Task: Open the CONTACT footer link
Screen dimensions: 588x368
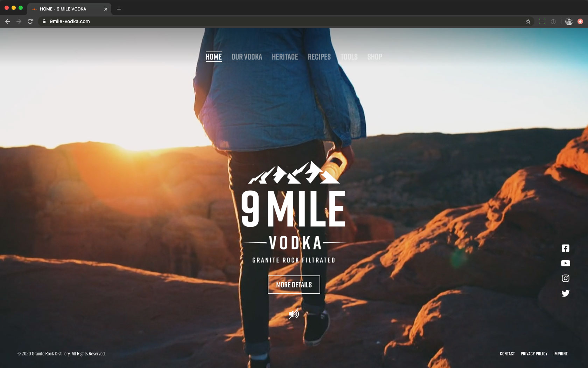Action: tap(507, 354)
